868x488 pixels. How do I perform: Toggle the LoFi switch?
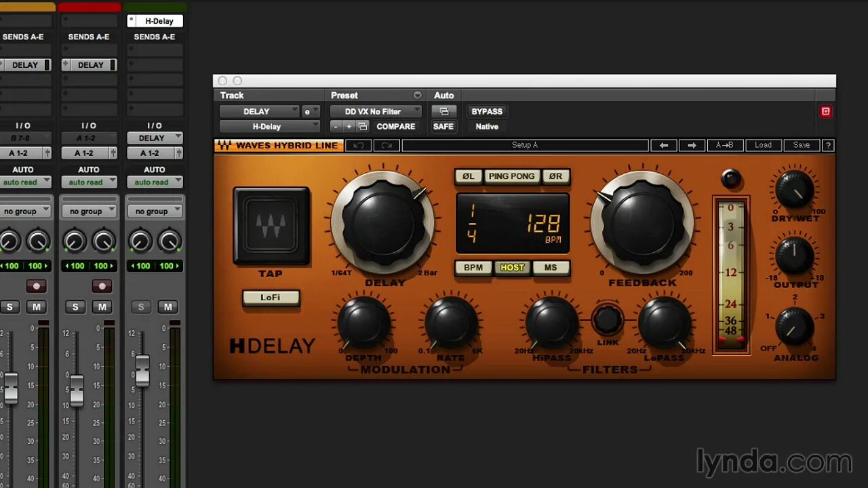pyautogui.click(x=271, y=298)
